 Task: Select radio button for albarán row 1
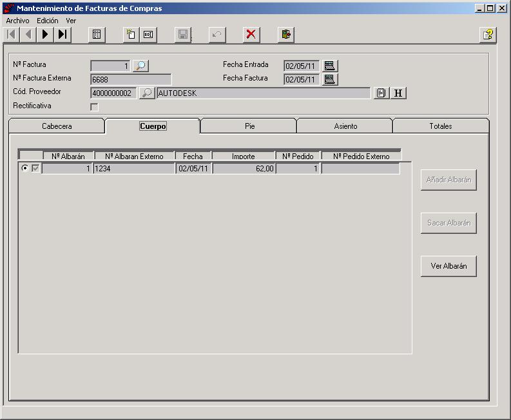point(24,168)
